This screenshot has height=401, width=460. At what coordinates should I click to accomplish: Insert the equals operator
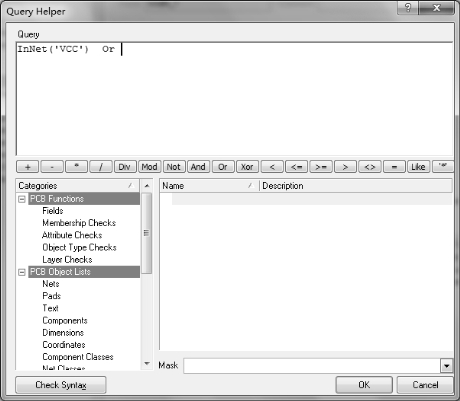(394, 167)
